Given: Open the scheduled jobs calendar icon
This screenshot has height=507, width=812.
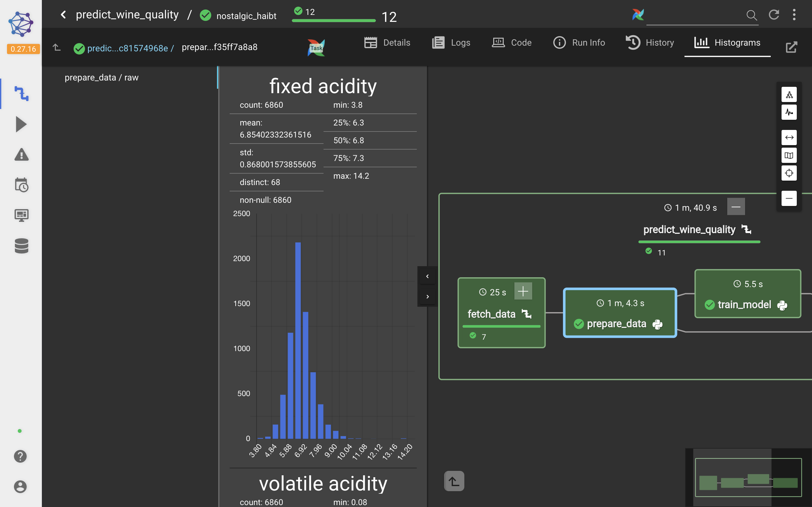Looking at the screenshot, I should [21, 185].
